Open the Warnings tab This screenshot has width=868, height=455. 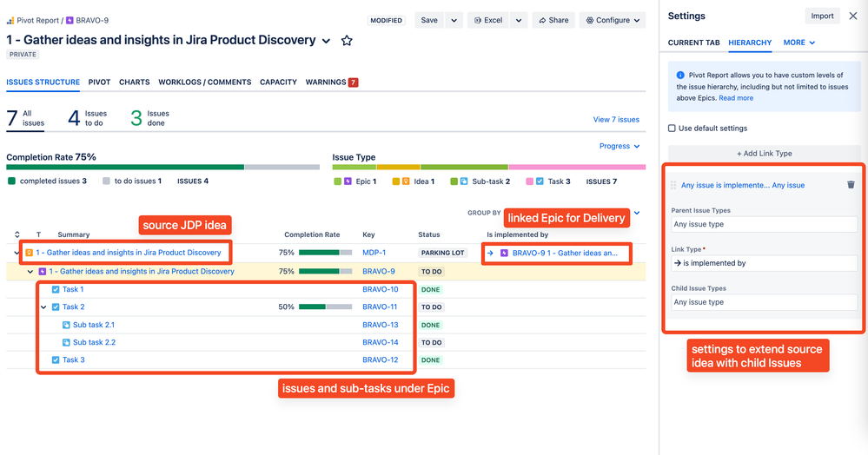pos(332,82)
